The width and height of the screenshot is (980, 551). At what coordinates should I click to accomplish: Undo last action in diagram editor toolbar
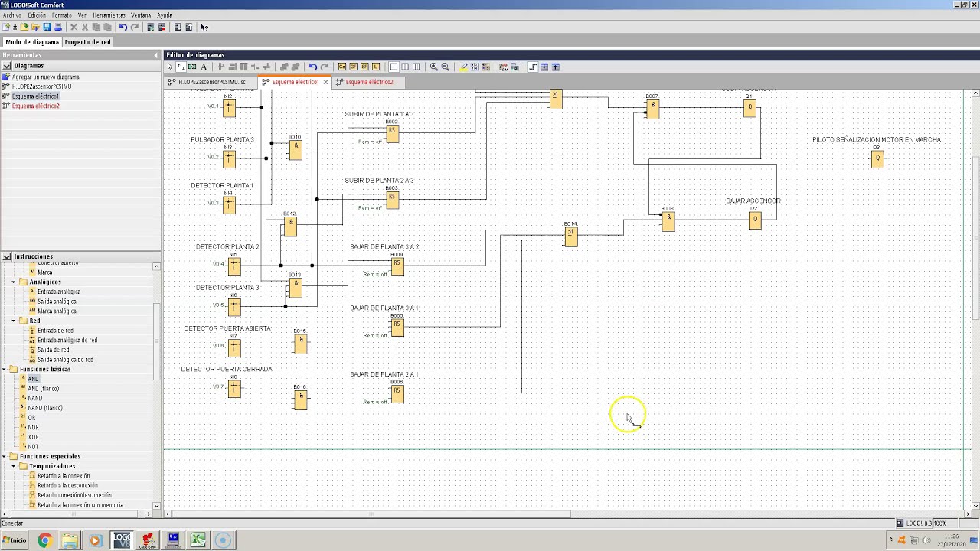[312, 67]
